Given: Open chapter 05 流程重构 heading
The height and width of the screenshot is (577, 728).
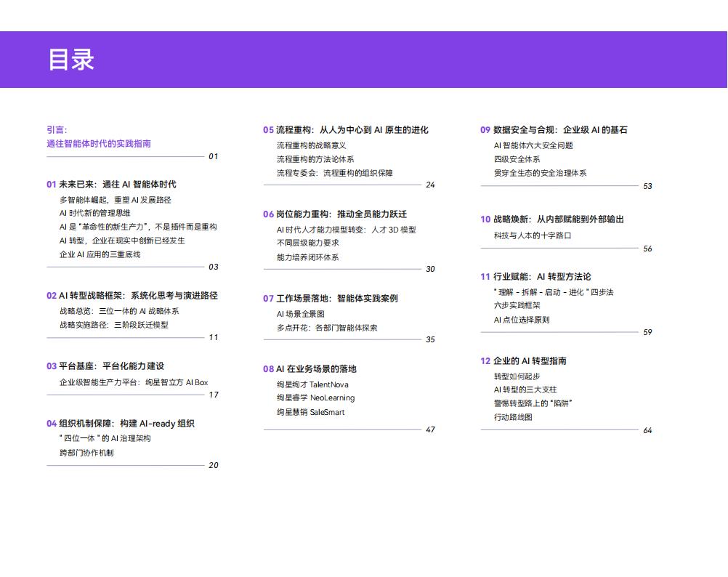Looking at the screenshot, I should tap(345, 130).
